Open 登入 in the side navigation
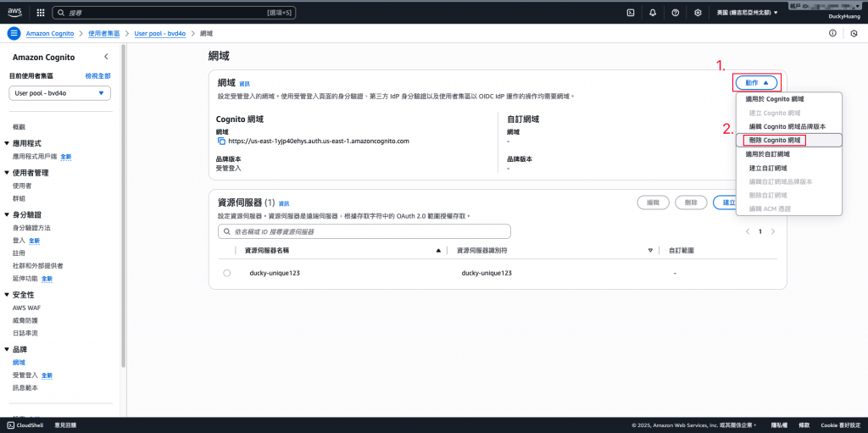Screen dimensions: 868x433 (19, 241)
